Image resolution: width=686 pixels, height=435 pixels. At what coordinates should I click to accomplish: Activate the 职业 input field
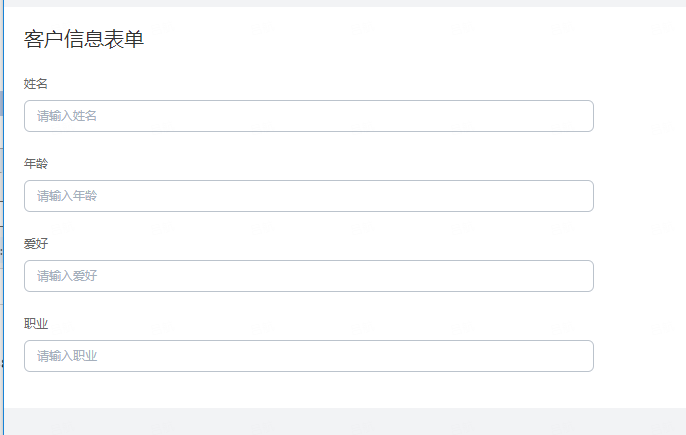pos(308,356)
